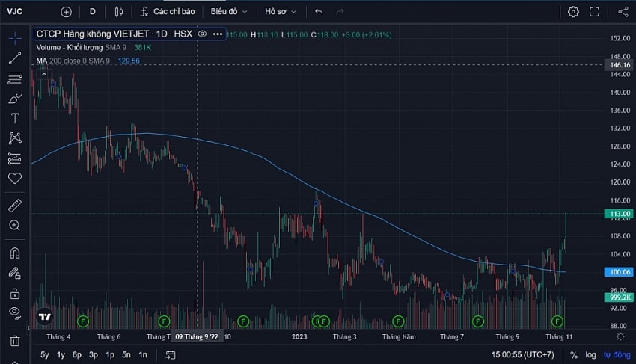Expand the 'Biểu đồ' dropdown
636x364 pixels.
(x=229, y=12)
